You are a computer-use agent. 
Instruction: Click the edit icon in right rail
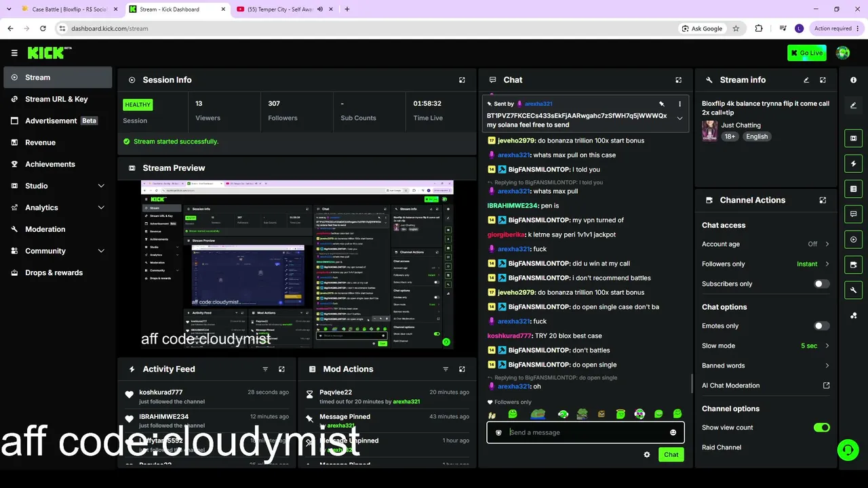click(853, 105)
